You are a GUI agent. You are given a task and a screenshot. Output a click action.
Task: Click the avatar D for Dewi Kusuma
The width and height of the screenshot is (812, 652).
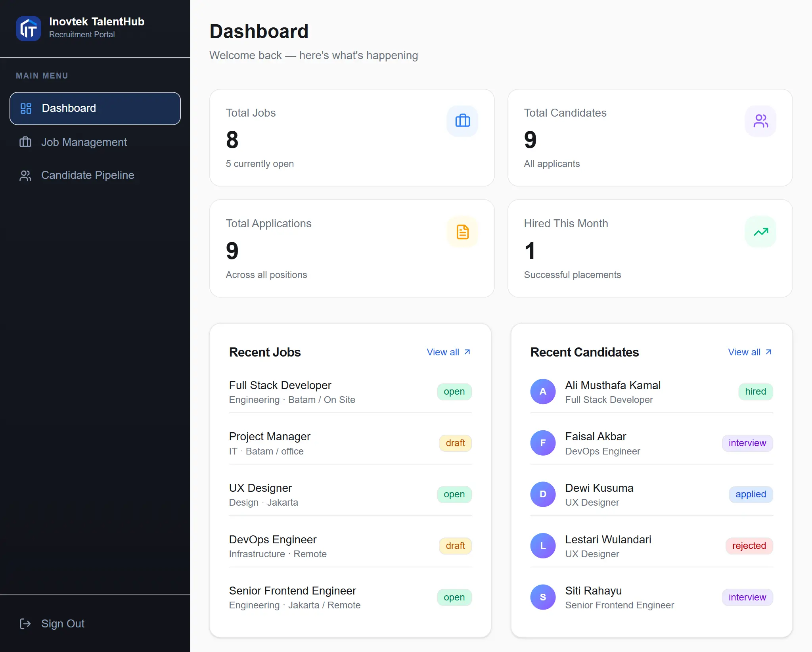coord(543,494)
